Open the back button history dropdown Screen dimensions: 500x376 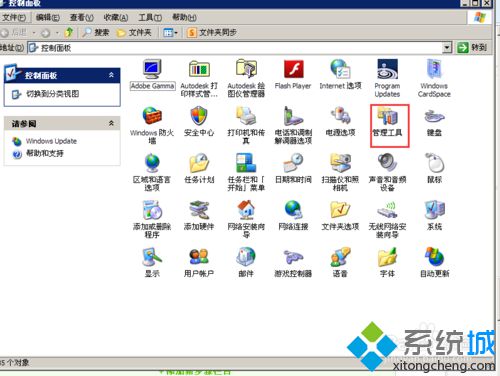33,32
